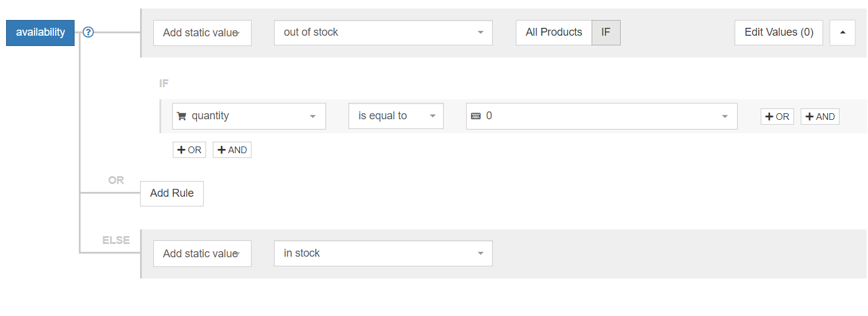Open the condition value dropdown showing 0
This screenshot has width=868, height=316.
(x=601, y=116)
